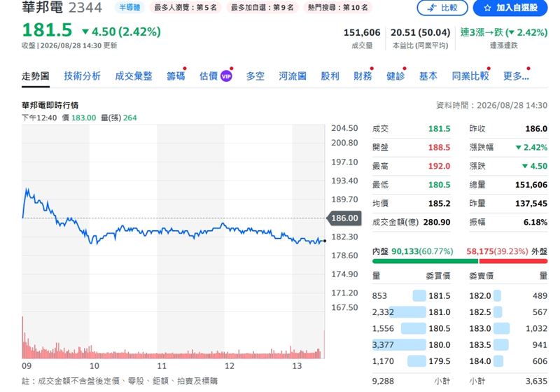Click 振幅 value 6.18%
The height and width of the screenshot is (392, 560).
[x=535, y=222]
